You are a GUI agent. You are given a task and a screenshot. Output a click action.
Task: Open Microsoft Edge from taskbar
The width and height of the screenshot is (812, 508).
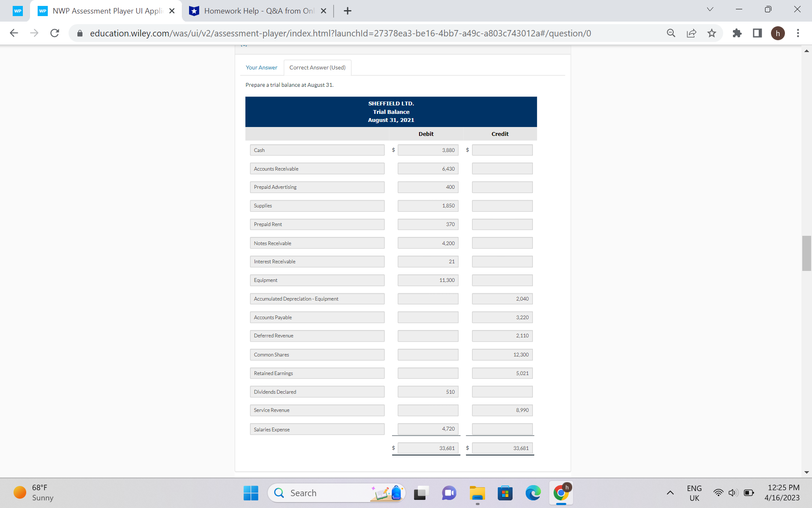pyautogui.click(x=533, y=493)
